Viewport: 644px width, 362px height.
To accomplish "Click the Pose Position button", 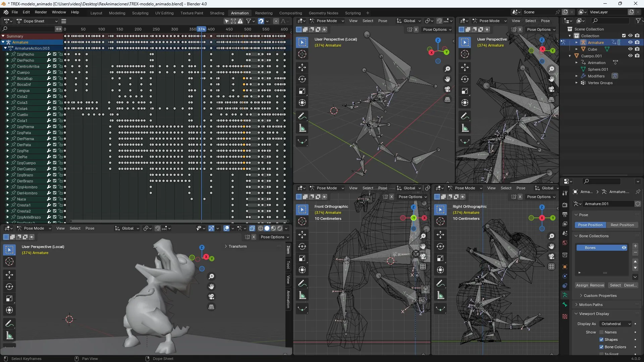I will (590, 225).
